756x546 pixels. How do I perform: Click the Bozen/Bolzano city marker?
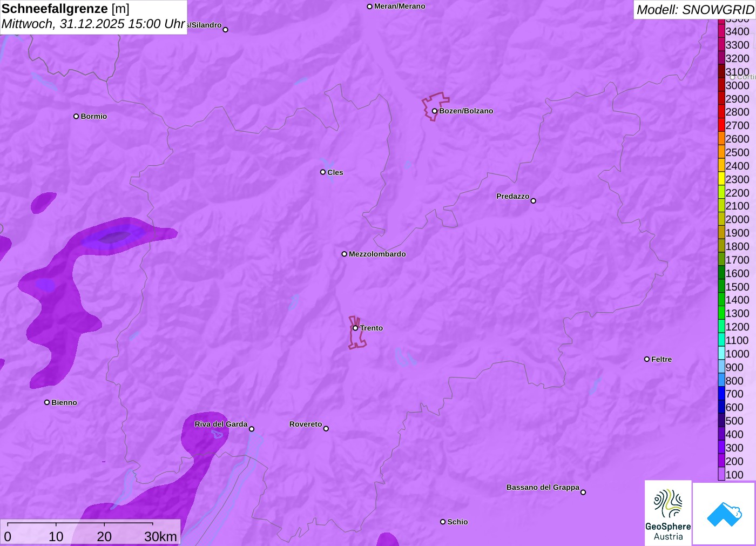pyautogui.click(x=434, y=111)
